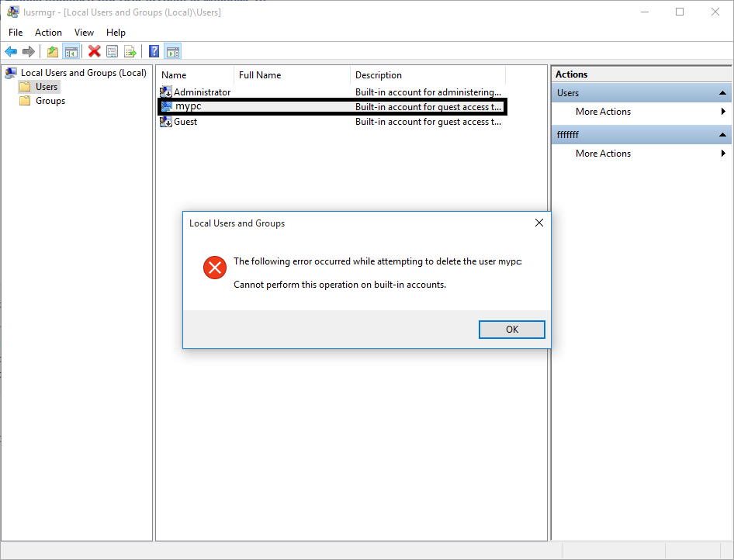Select the Guest account in the user list
This screenshot has height=560, width=734.
click(x=185, y=121)
